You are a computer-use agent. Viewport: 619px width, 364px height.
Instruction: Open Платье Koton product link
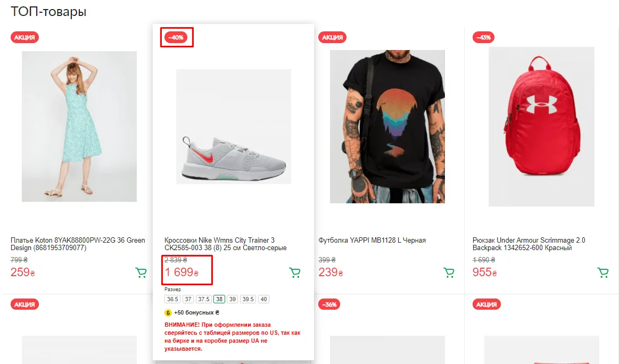click(78, 244)
